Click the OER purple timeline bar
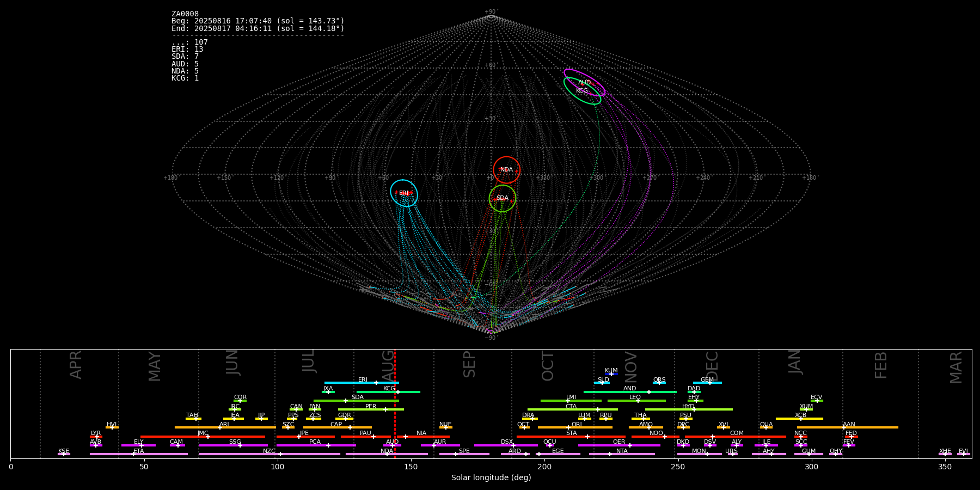 point(619,445)
